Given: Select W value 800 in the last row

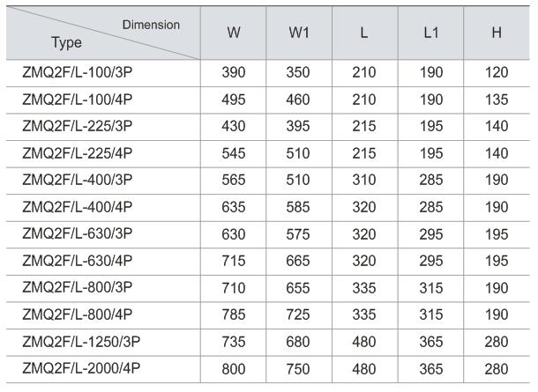Looking at the screenshot, I should (x=234, y=369).
